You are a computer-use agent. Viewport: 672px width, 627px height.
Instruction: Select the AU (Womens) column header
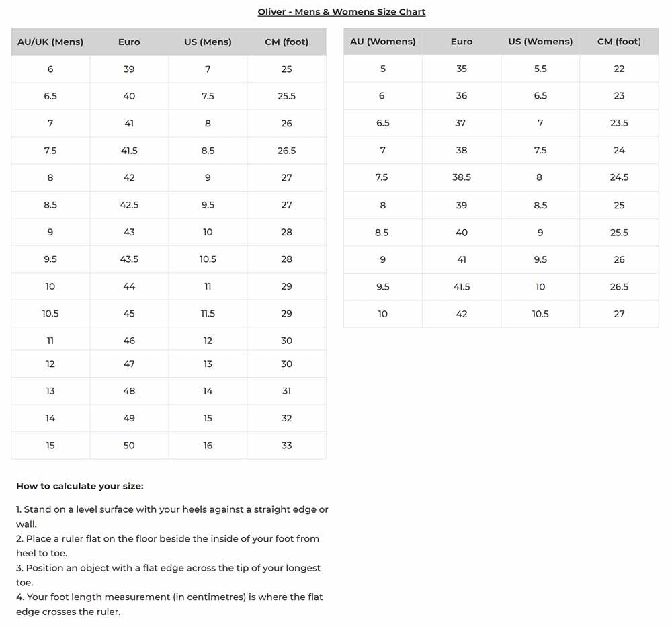383,42
